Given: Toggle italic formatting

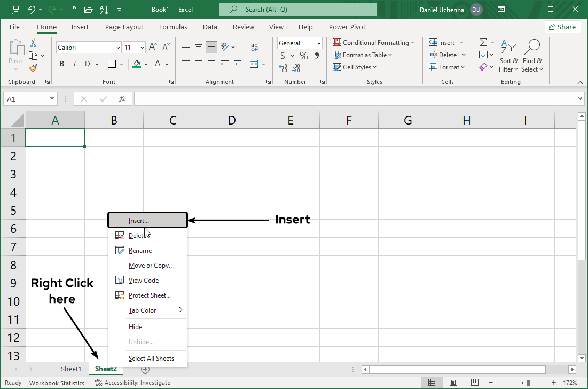Looking at the screenshot, I should pyautogui.click(x=74, y=64).
